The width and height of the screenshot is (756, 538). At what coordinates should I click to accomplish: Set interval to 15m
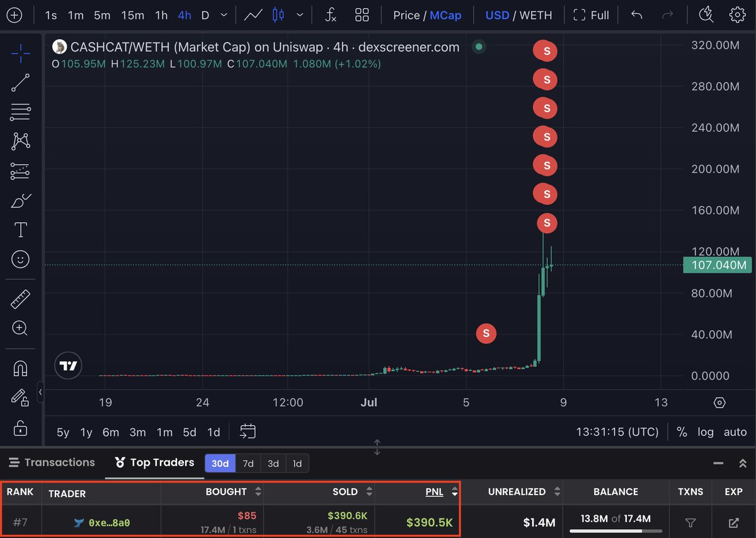[x=132, y=15]
